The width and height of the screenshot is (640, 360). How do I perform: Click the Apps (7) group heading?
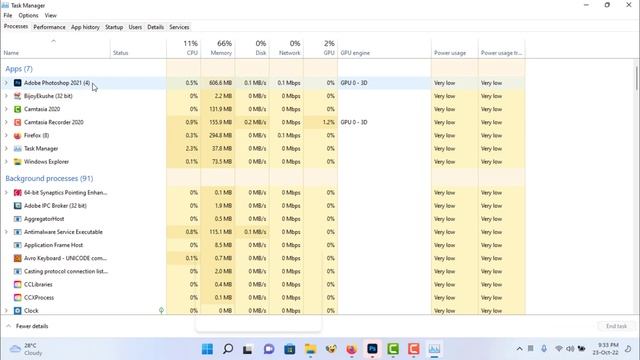[x=19, y=69]
